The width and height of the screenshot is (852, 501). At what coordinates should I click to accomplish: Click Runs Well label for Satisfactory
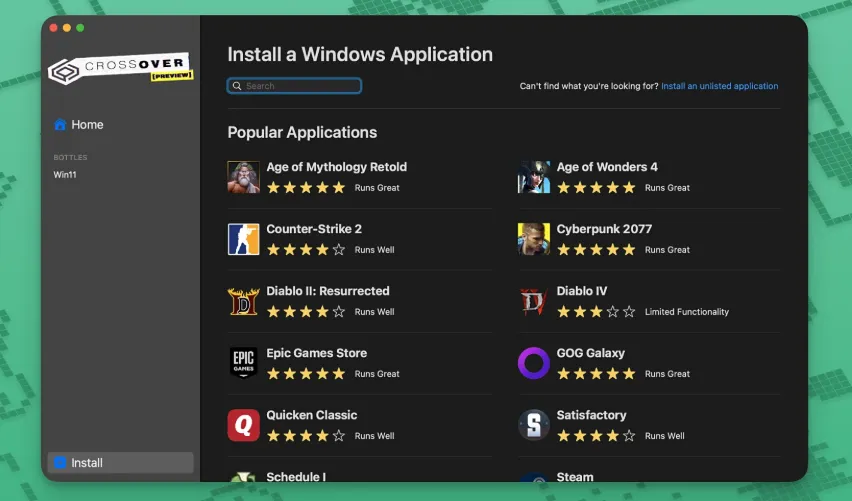[x=665, y=435]
